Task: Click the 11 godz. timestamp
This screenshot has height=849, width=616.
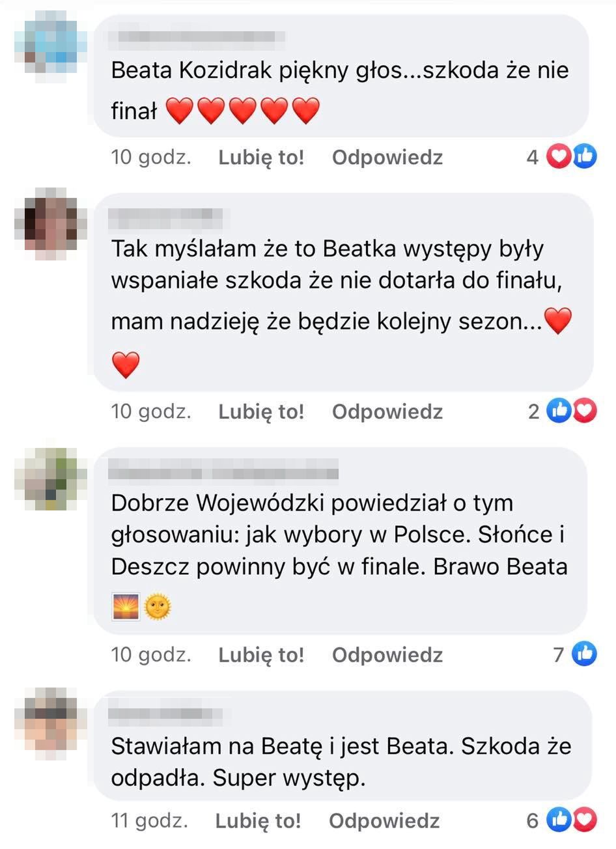Action: pos(149,820)
